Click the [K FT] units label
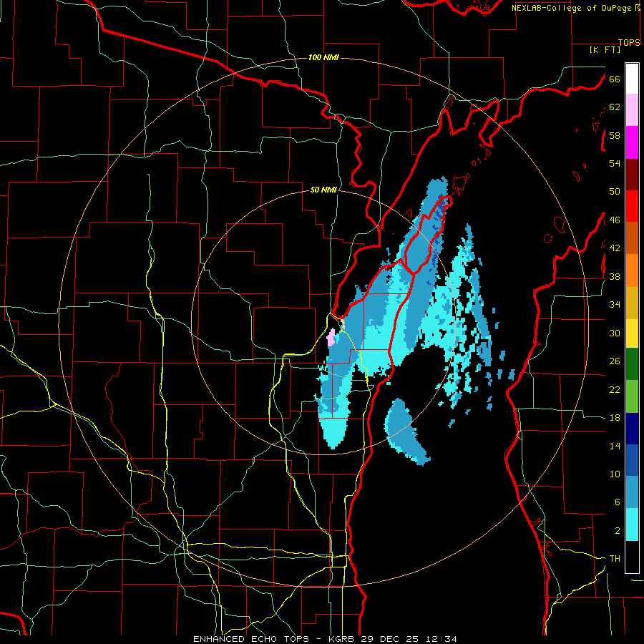Viewport: 644px width, 644px height. tap(605, 50)
